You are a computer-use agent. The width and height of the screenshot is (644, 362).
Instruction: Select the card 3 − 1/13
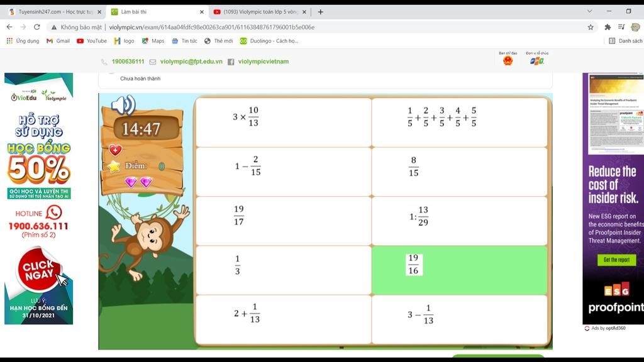click(460, 319)
